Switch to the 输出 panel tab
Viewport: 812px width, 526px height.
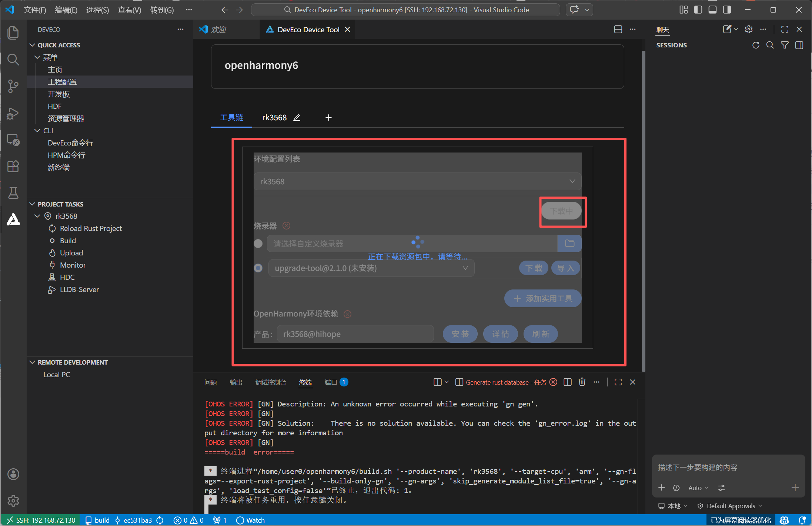coord(236,382)
